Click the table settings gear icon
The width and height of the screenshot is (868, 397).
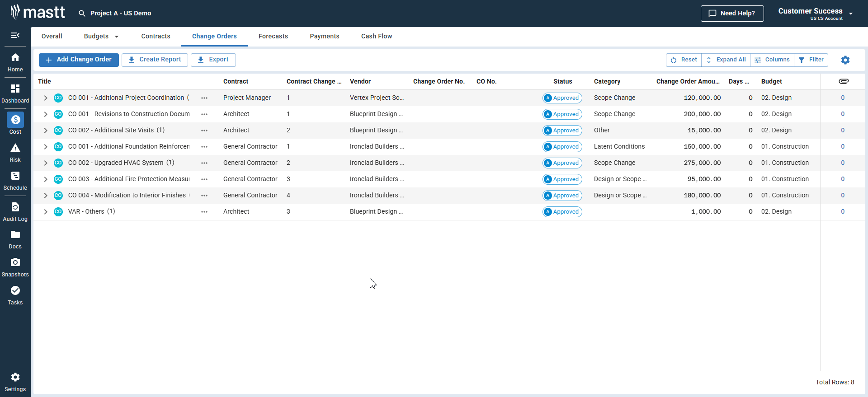(x=845, y=60)
